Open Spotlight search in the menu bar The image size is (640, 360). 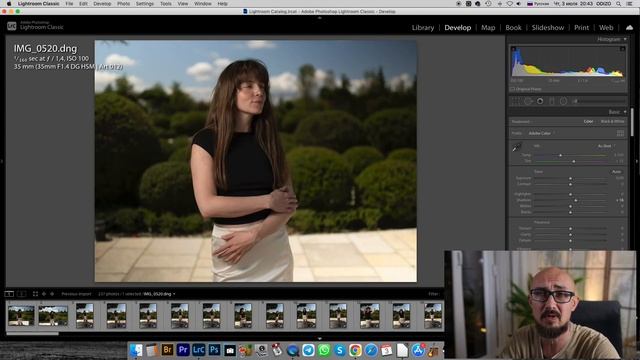tap(619, 4)
